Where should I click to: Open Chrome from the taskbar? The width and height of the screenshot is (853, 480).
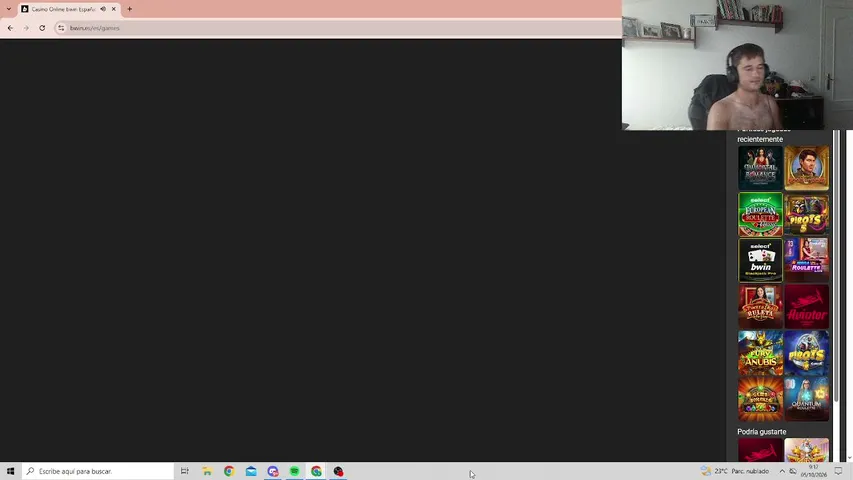(229, 471)
